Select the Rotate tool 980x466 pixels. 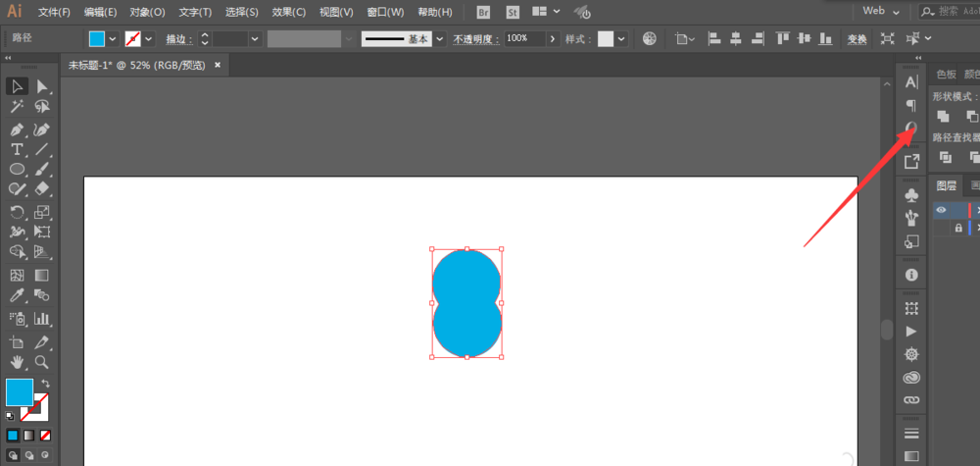(x=18, y=212)
